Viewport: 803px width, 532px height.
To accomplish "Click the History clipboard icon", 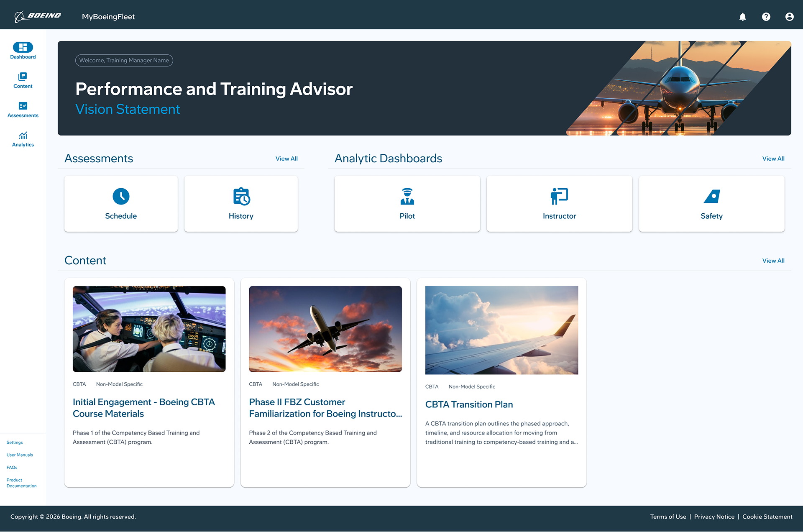I will 241,196.
